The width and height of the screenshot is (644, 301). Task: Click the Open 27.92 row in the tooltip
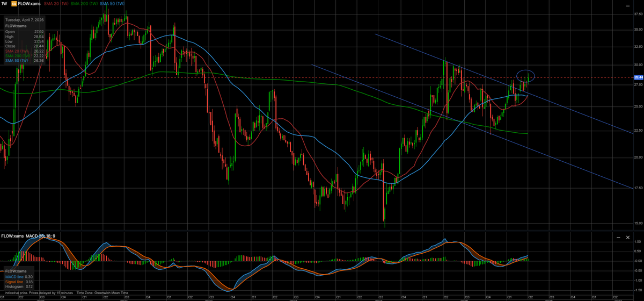coord(25,32)
